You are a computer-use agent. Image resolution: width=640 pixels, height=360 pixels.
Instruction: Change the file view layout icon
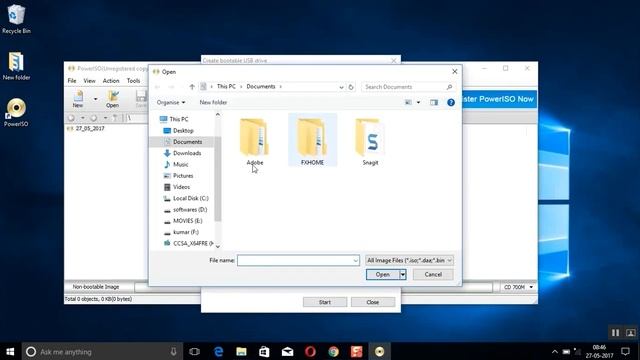coord(408,102)
